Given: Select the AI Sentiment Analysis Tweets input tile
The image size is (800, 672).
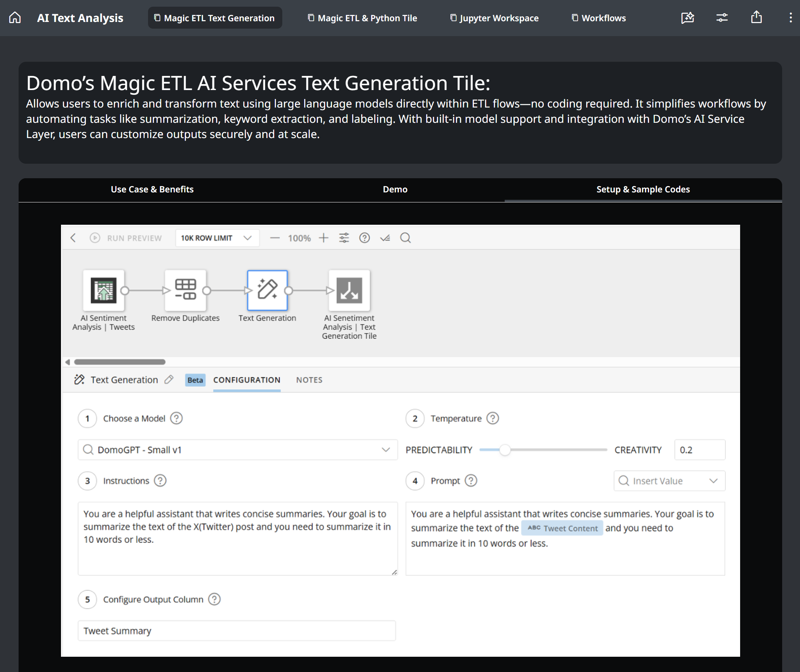Looking at the screenshot, I should point(104,291).
